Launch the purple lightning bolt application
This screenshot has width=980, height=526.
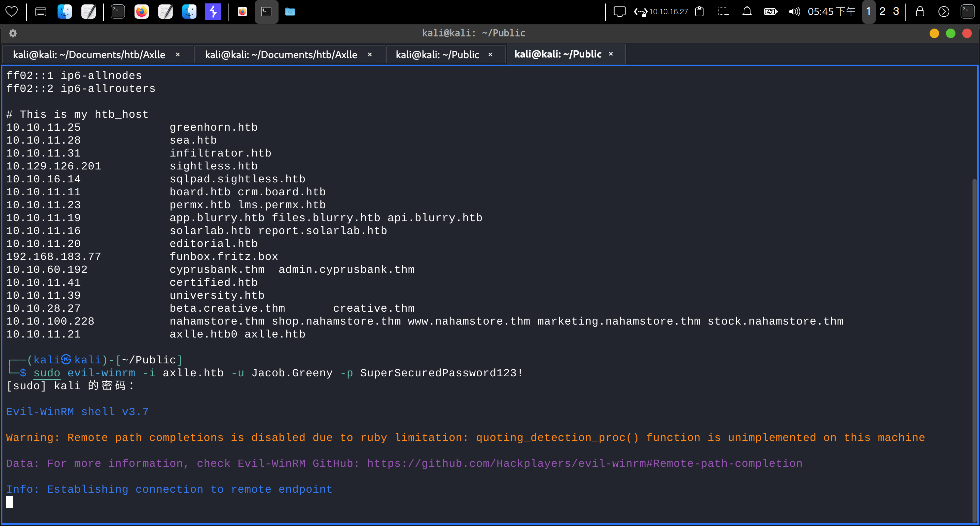(x=213, y=12)
